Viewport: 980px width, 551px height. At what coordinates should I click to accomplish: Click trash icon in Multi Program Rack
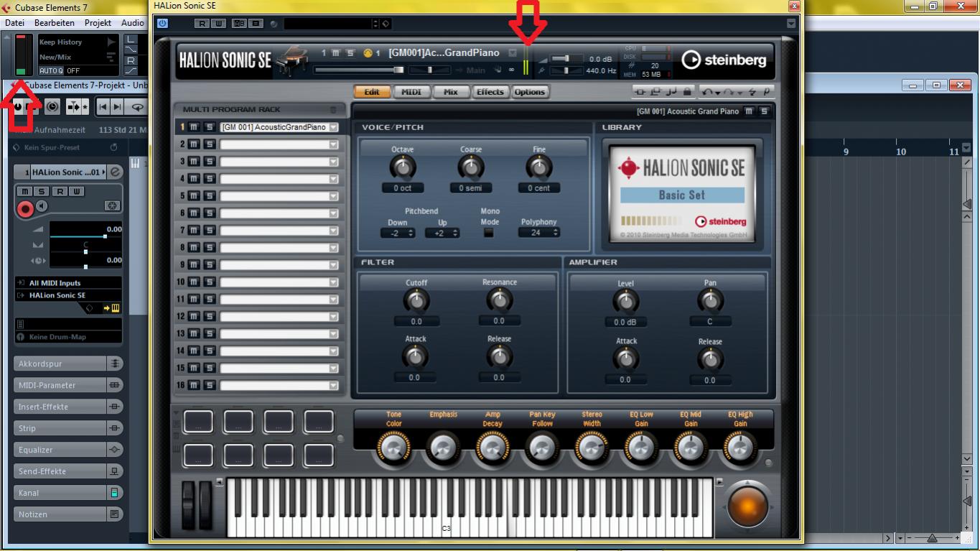pos(332,110)
